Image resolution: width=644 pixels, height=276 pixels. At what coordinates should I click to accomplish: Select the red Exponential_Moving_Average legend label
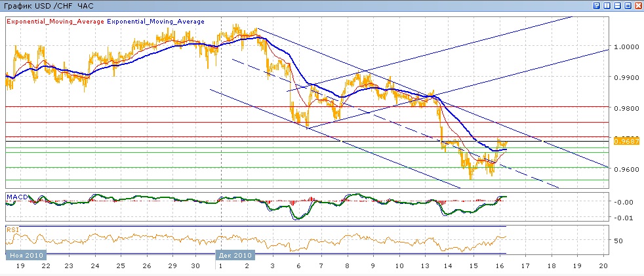pos(55,22)
